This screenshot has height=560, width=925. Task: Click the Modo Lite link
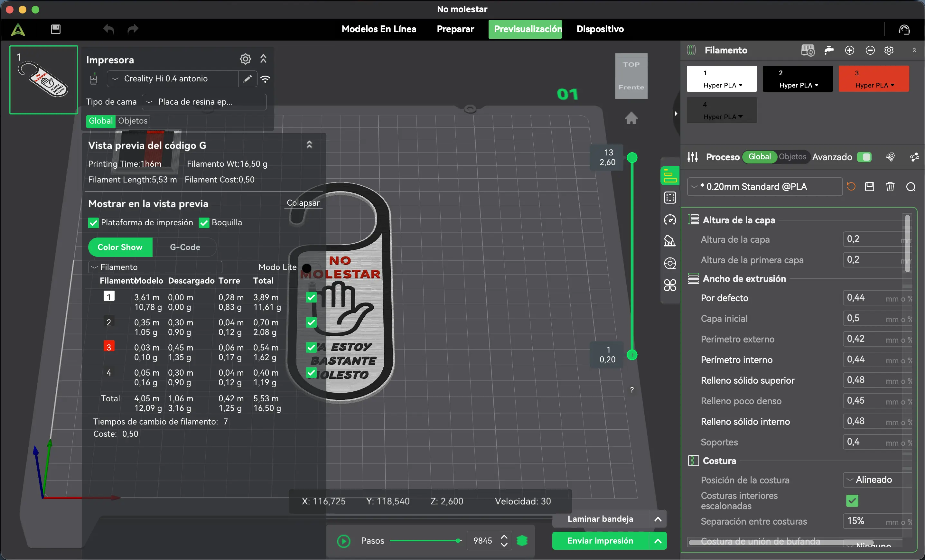pos(277,267)
